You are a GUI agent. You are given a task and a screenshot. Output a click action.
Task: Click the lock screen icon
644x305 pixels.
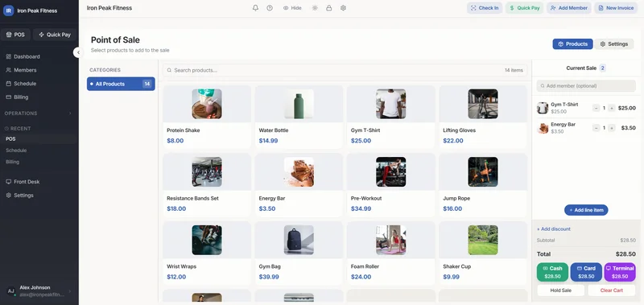(x=329, y=8)
